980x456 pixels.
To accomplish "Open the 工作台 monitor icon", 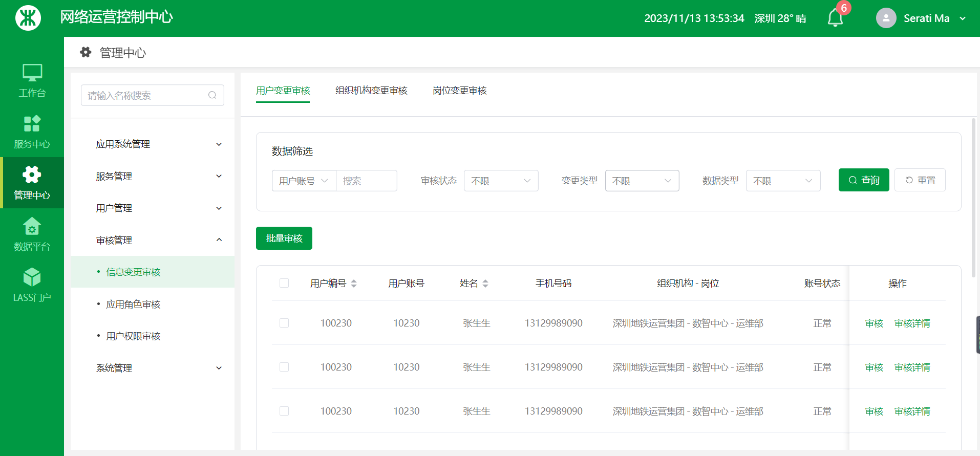I will [32, 73].
